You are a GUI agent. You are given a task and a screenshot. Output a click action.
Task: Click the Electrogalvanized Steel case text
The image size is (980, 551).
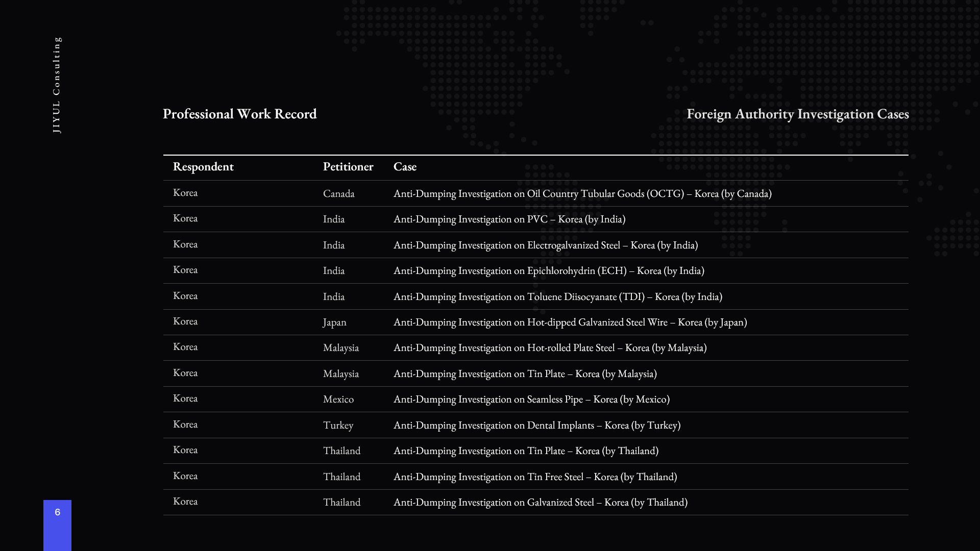point(545,245)
